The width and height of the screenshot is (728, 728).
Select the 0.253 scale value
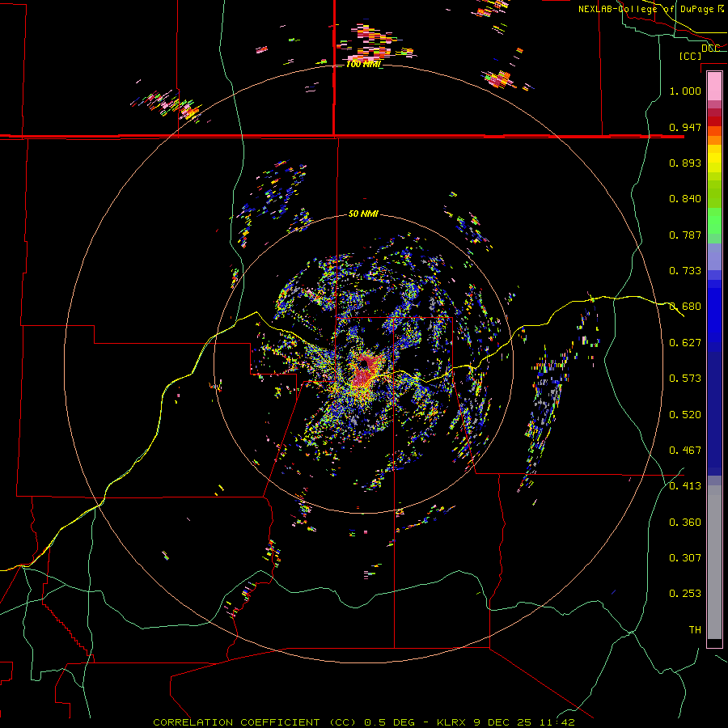685,594
